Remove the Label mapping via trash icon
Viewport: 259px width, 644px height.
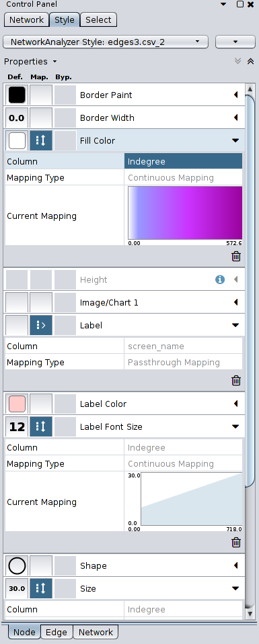click(x=236, y=381)
